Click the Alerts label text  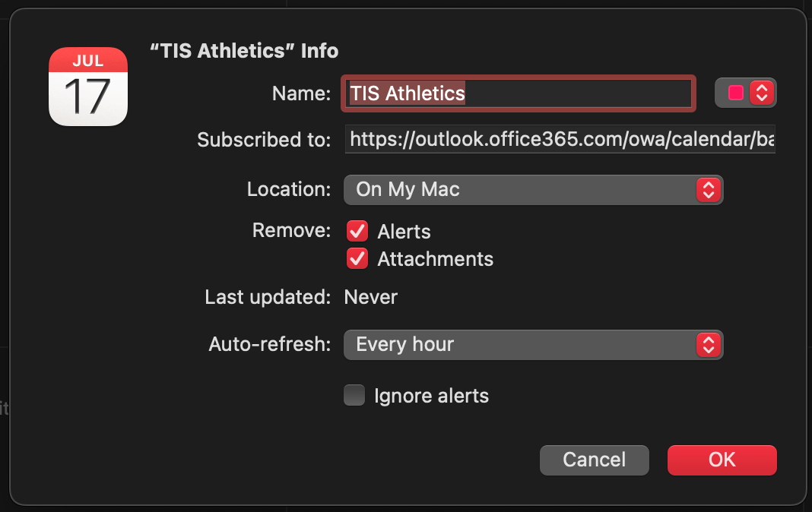[404, 232]
